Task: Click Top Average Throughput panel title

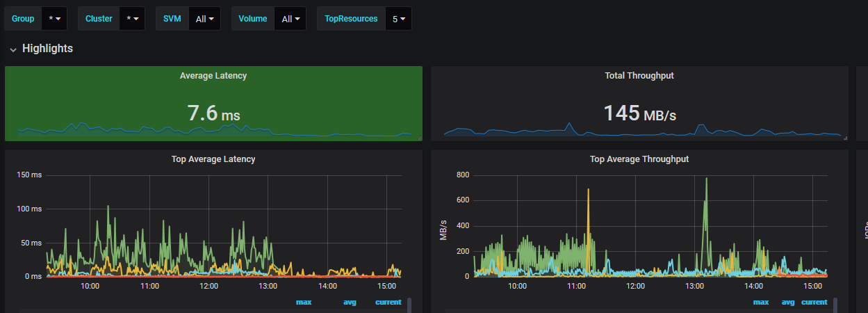Action: 639,159
